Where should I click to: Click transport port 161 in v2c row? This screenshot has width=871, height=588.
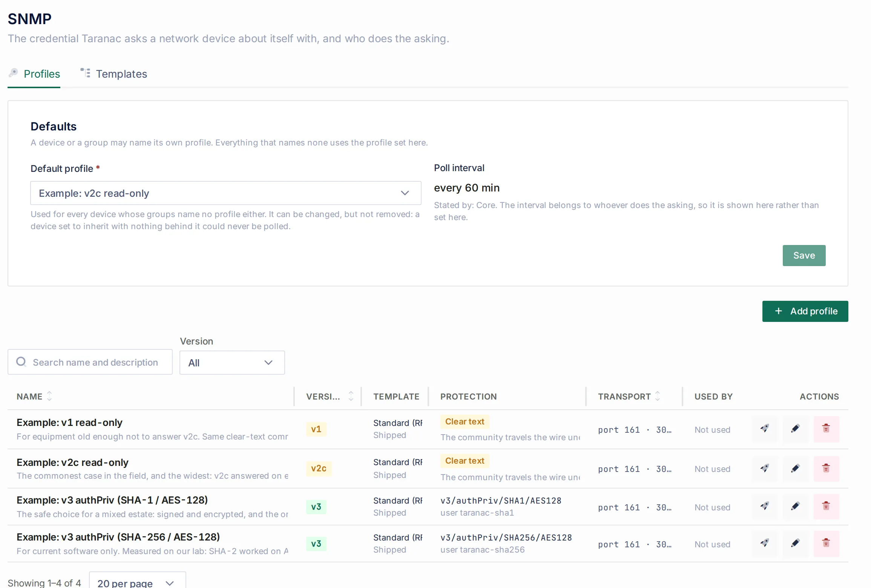[635, 469]
